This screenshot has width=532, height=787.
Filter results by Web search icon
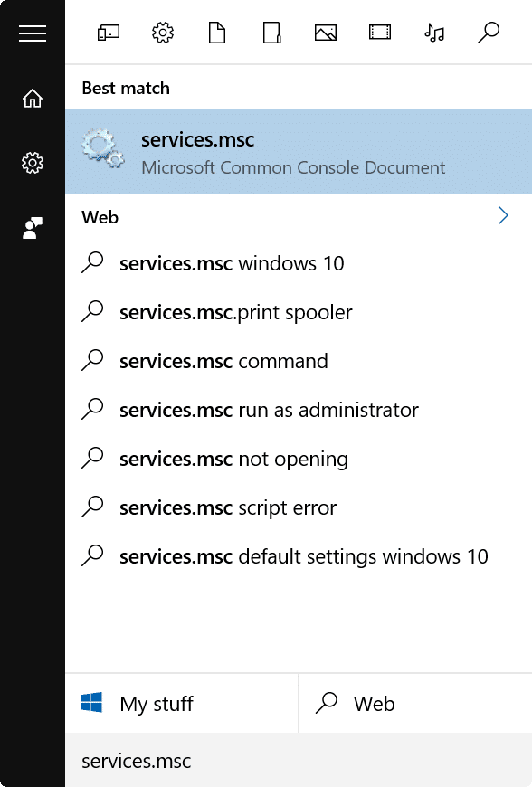[489, 33]
